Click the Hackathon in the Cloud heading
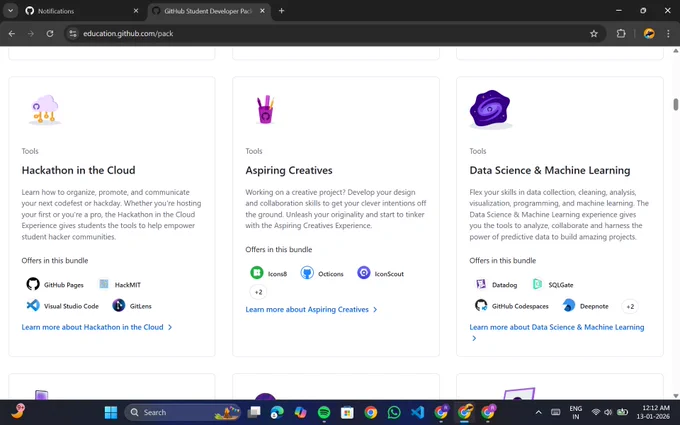Image resolution: width=680 pixels, height=425 pixels. point(78,170)
